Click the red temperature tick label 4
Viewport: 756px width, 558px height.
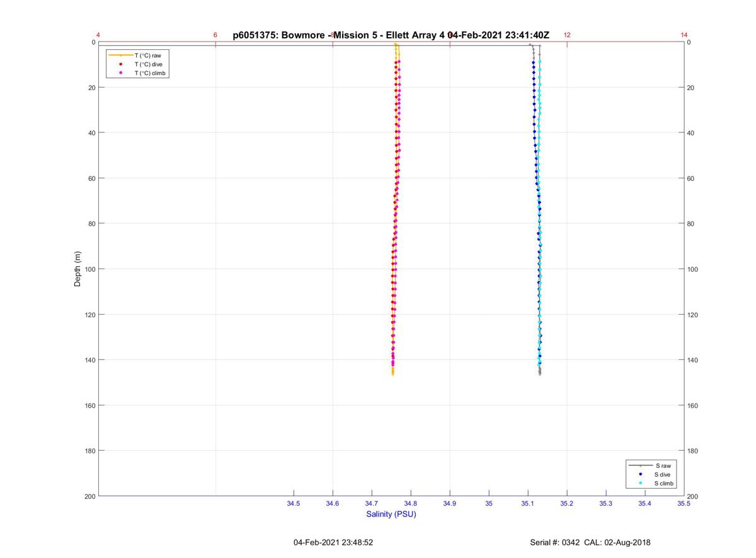point(98,35)
